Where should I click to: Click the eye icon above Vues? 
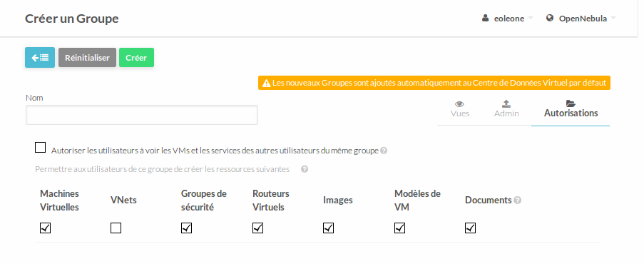click(460, 103)
